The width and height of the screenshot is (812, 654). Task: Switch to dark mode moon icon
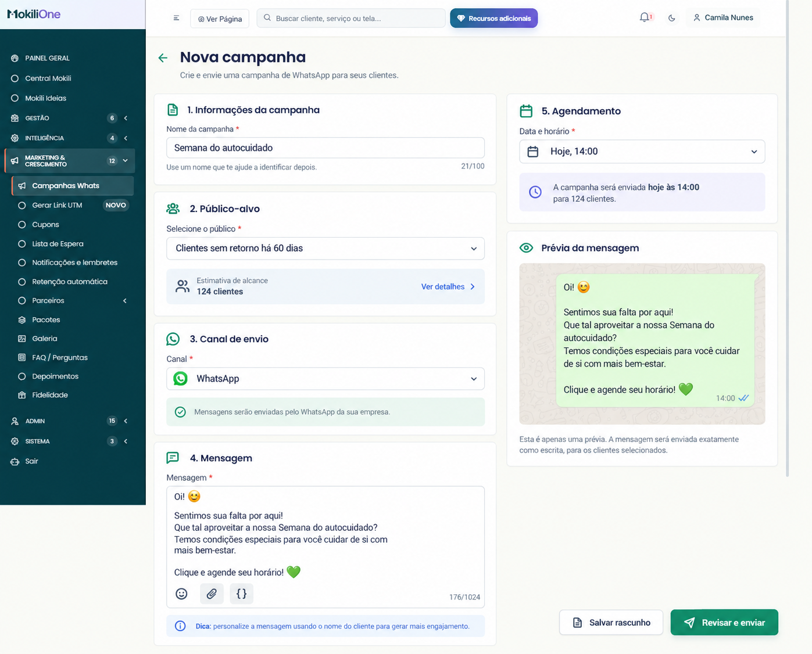(x=672, y=18)
